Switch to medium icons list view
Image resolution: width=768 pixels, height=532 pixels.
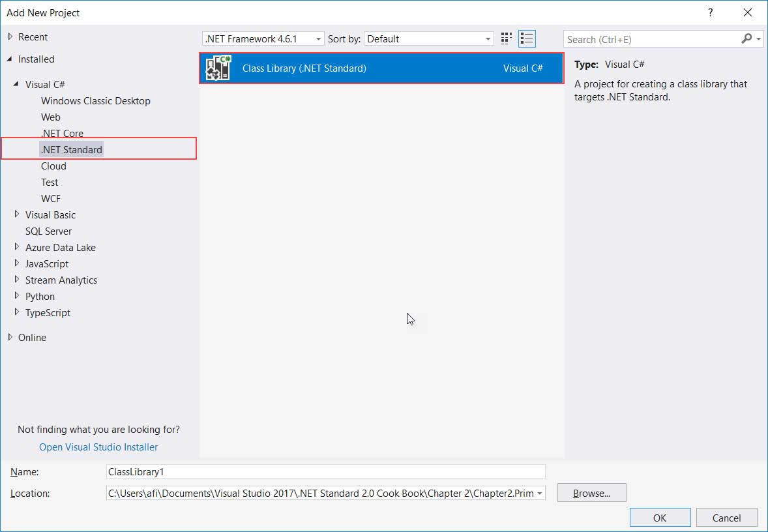click(527, 38)
